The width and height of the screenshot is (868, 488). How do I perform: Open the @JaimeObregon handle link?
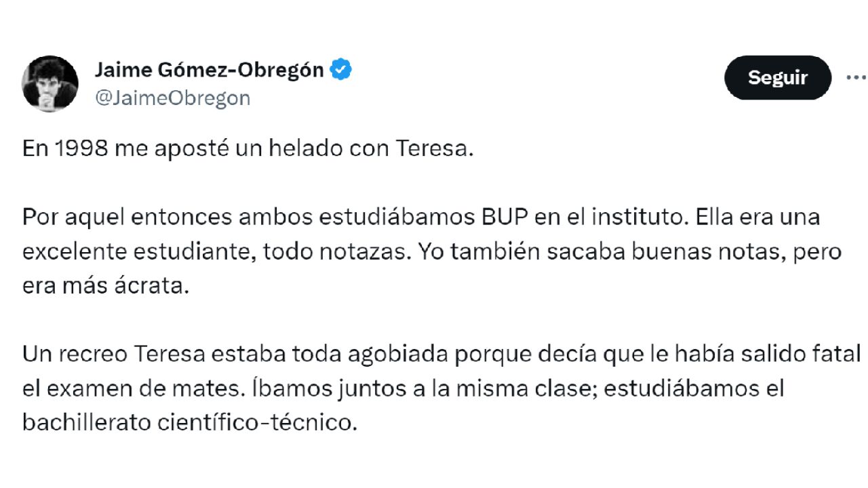172,98
